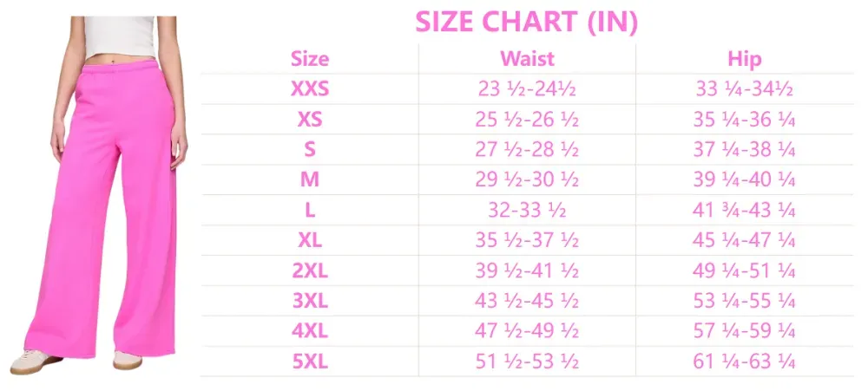Select the Waist column header

527,59
